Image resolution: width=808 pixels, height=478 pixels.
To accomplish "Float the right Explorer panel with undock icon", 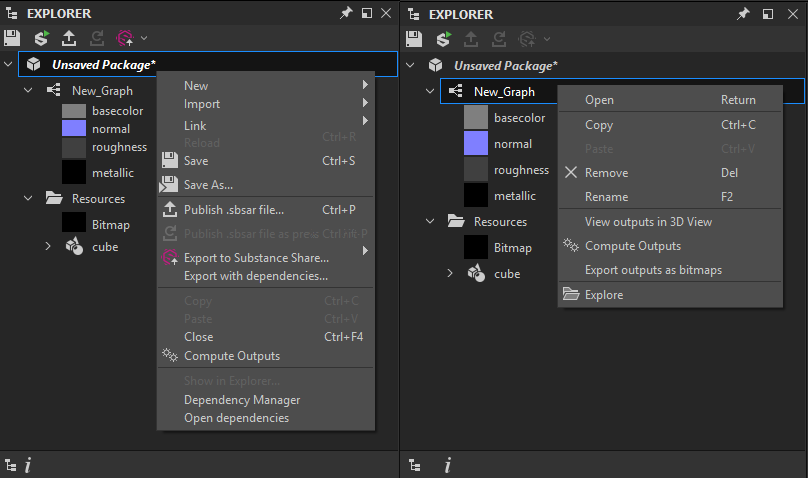I will pos(767,14).
